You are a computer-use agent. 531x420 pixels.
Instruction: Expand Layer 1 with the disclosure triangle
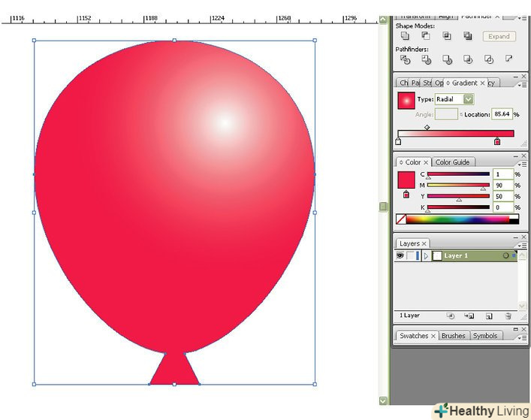(x=426, y=255)
